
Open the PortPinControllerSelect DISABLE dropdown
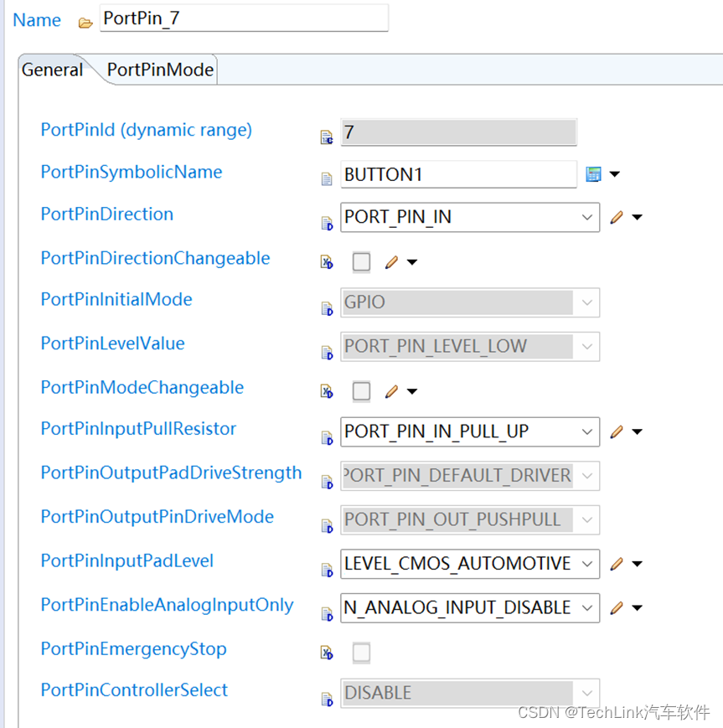[x=470, y=693]
